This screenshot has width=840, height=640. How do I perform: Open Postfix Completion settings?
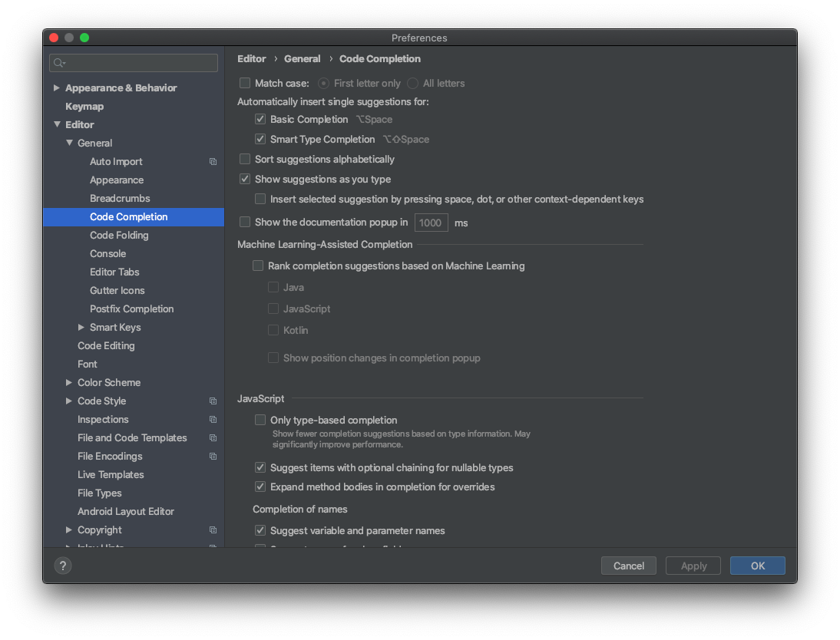[134, 309]
